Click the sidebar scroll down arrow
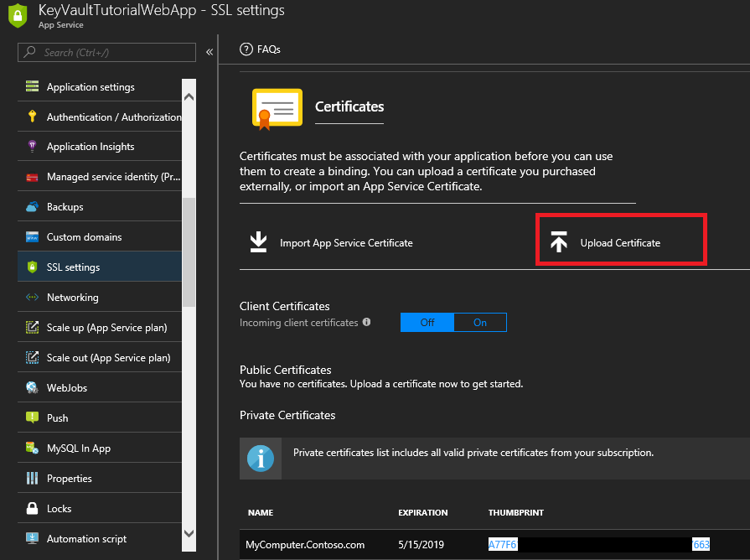This screenshot has height=560, width=750. [189, 533]
